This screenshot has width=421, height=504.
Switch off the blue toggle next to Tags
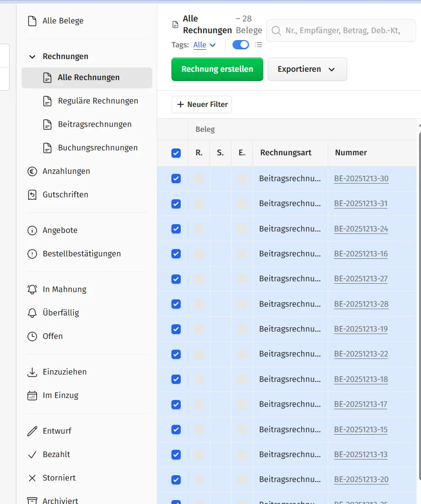click(240, 45)
